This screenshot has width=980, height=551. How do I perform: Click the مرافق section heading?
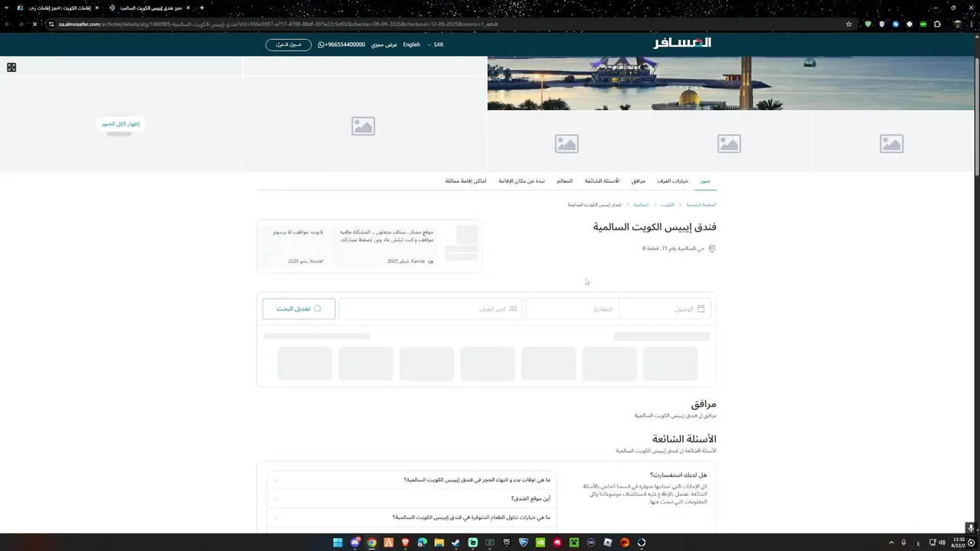tap(704, 403)
